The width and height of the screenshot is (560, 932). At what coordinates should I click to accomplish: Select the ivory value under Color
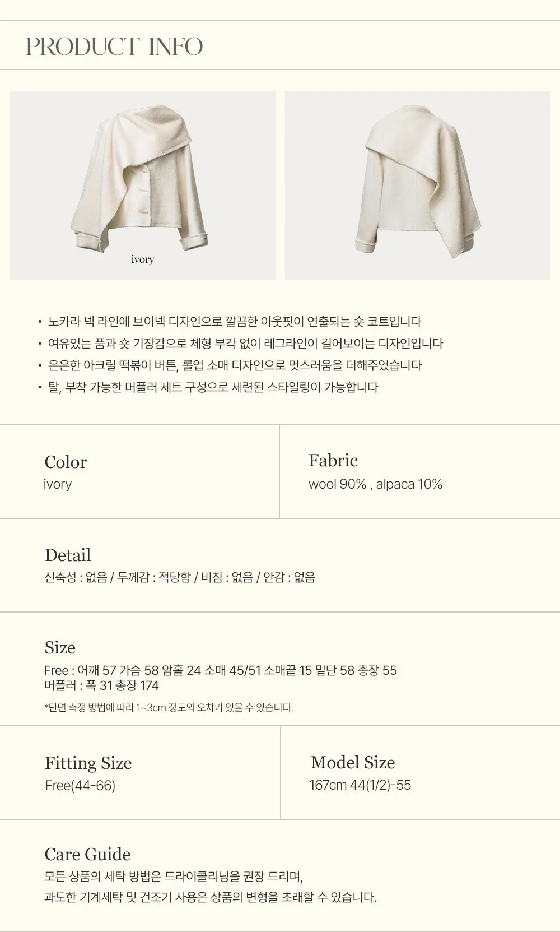click(x=58, y=484)
